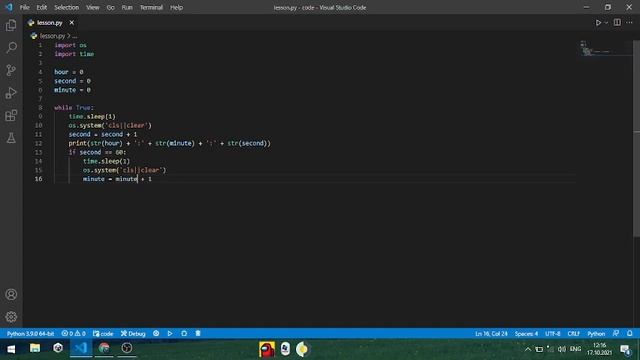Open the Edit menu
The height and width of the screenshot is (360, 640).
(x=42, y=7)
